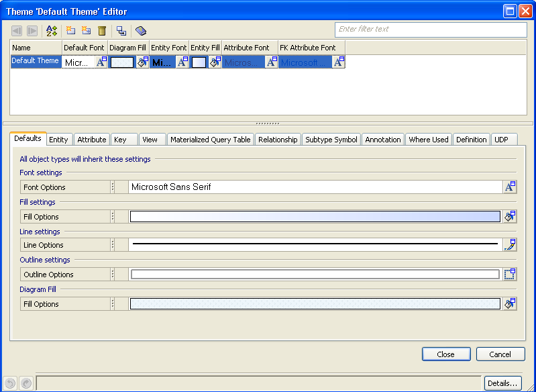This screenshot has height=392, width=536.
Task: Switch to the Entity tab
Action: (x=58, y=140)
